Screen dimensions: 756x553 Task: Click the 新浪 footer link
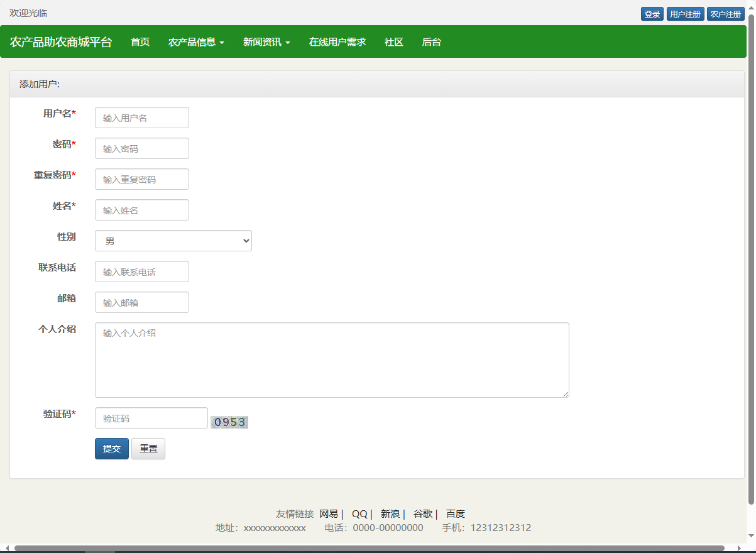pos(390,513)
